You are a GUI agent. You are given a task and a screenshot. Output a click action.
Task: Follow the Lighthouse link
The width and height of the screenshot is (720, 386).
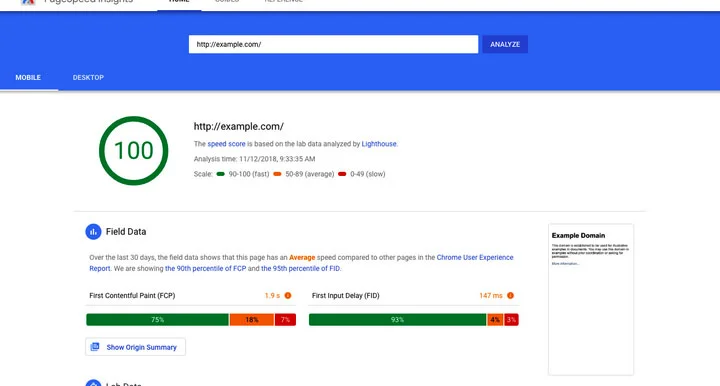pos(379,144)
